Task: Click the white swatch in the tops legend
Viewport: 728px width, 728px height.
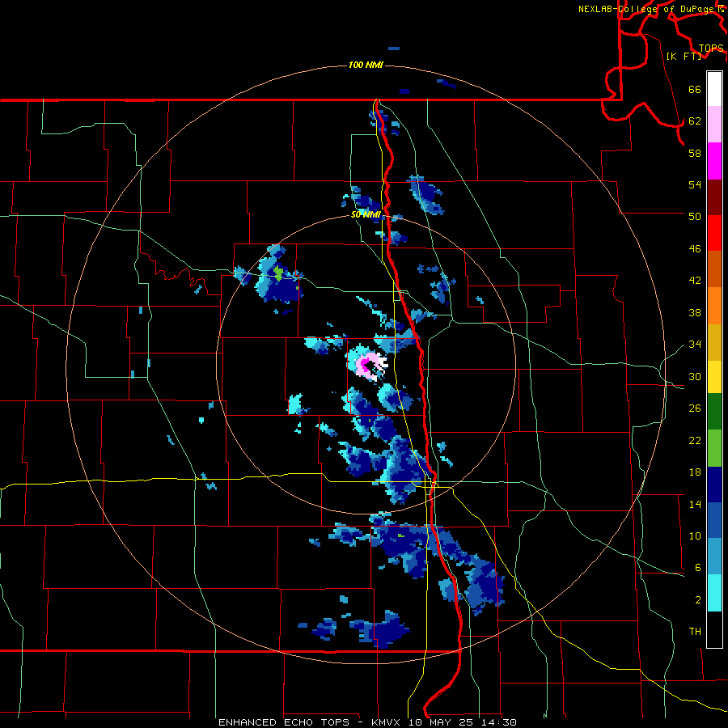Action: click(714, 89)
